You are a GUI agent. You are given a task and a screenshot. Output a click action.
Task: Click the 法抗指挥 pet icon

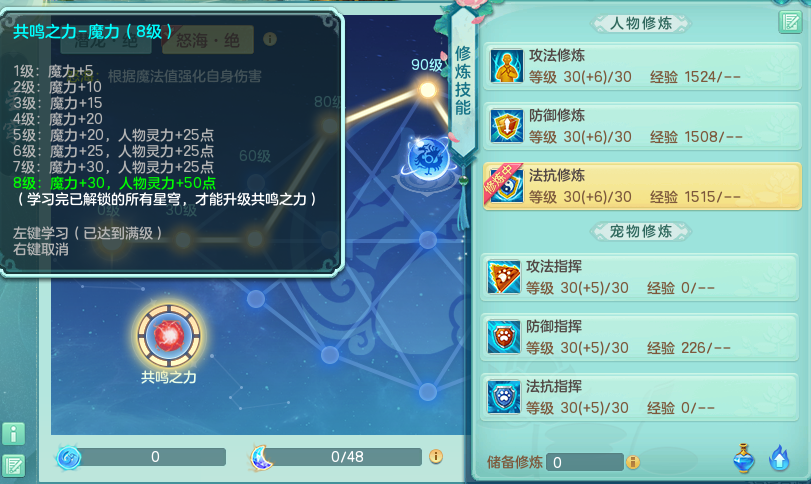click(x=504, y=397)
